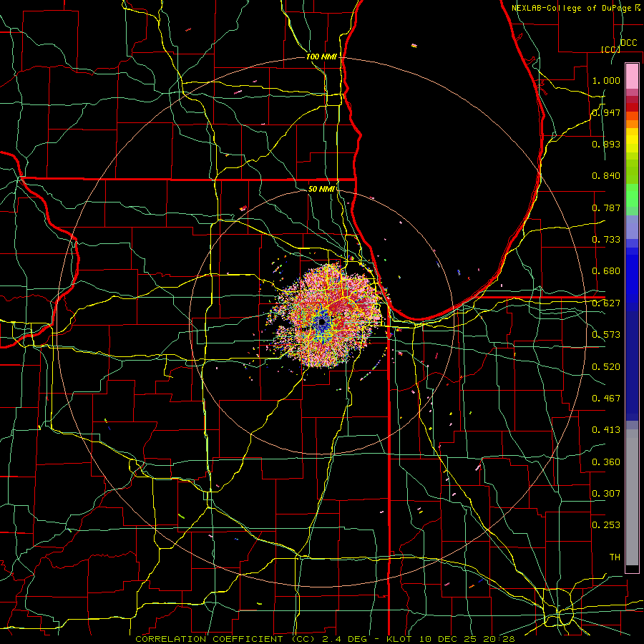The image size is (644, 644).
Task: Click the 0.520 scale label
Action: click(x=606, y=367)
